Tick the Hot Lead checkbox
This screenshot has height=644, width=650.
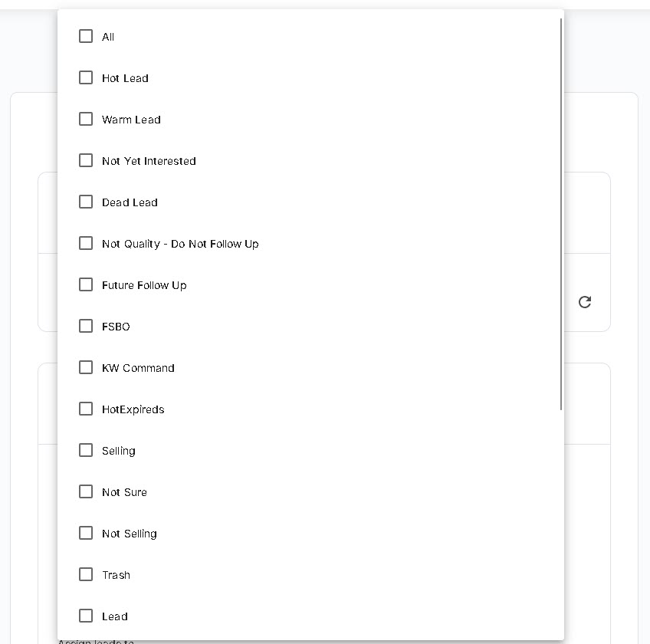[86, 77]
